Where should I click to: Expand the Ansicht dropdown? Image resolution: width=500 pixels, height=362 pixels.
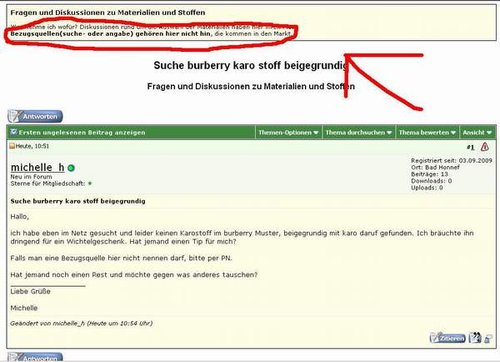pyautogui.click(x=477, y=133)
